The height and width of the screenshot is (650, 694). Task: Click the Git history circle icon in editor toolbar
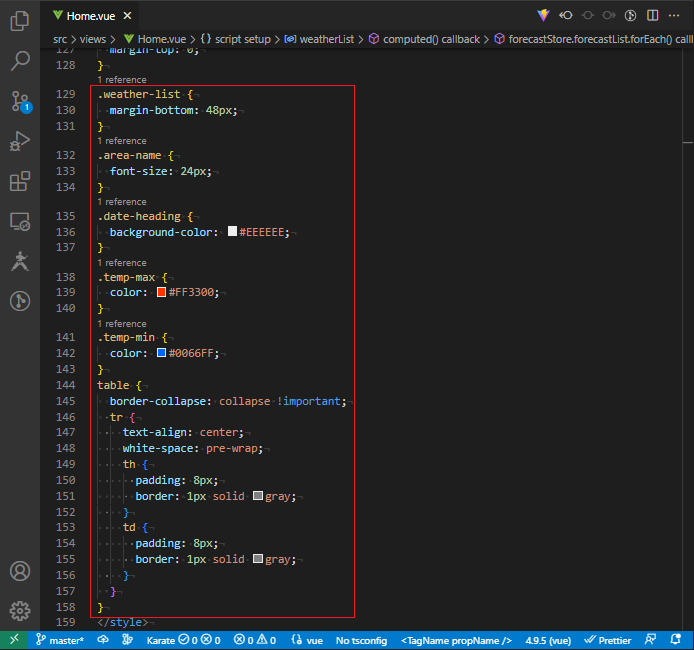(x=630, y=15)
